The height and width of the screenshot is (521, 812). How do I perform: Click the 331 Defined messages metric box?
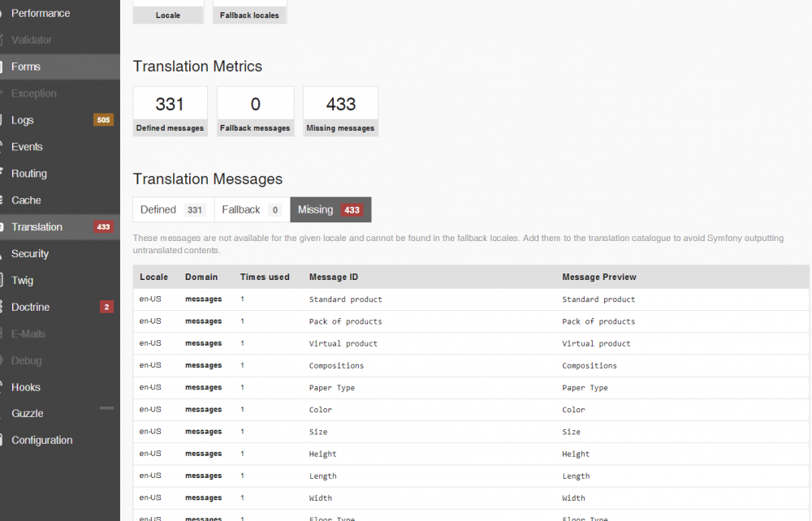pos(170,111)
